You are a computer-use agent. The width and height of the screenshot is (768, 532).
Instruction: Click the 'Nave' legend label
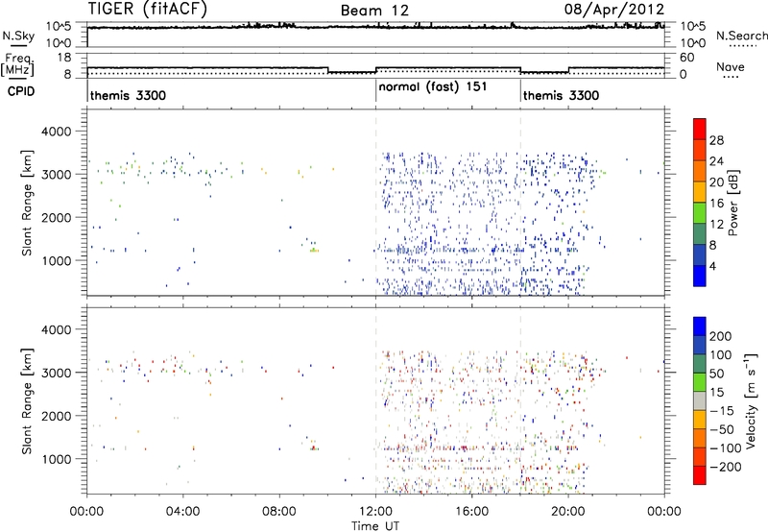(731, 66)
